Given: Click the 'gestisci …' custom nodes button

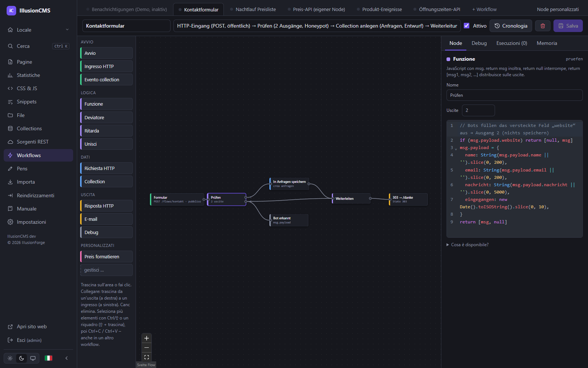Looking at the screenshot, I should 106,270.
